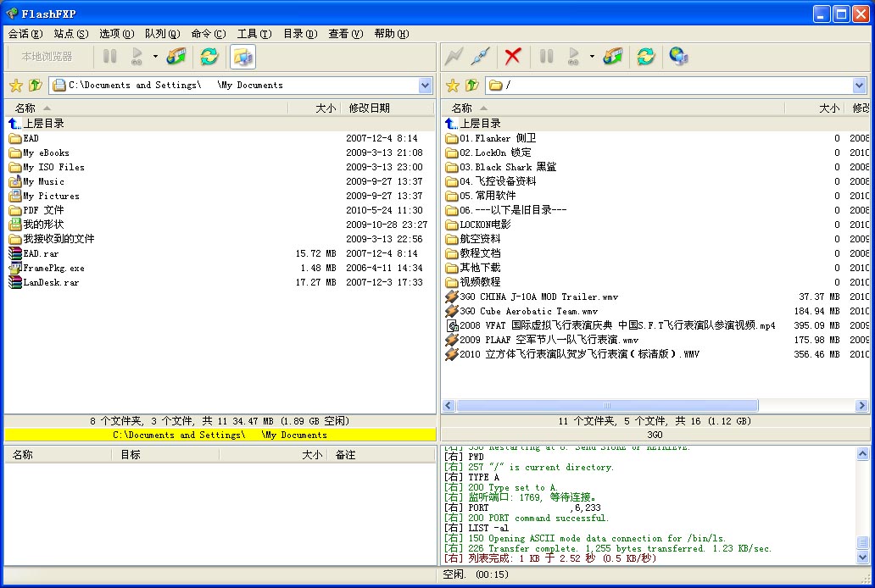Sort local list by 修改日期 column header

tap(387, 108)
